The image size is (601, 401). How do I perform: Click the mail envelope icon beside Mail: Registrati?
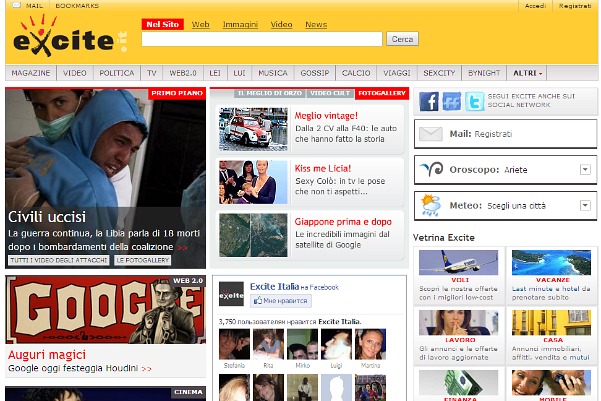coord(431,134)
